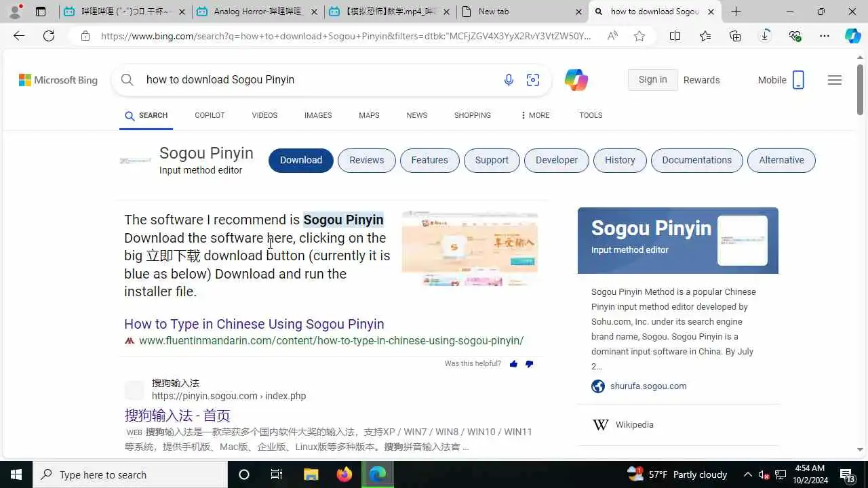Screen dimensions: 868x488
Task: Click the Read aloud icon in address bar
Action: point(612,36)
